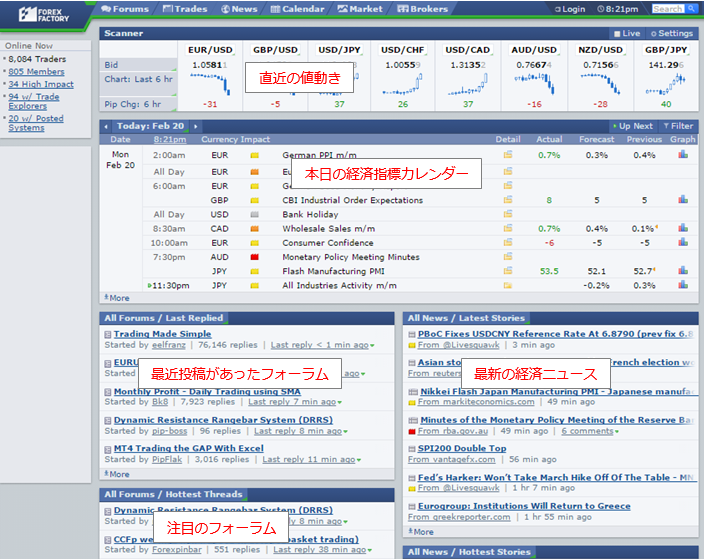704x559 pixels.
Task: Click red impact icon for Monetary Policy Meeting Minutes
Action: (x=255, y=257)
